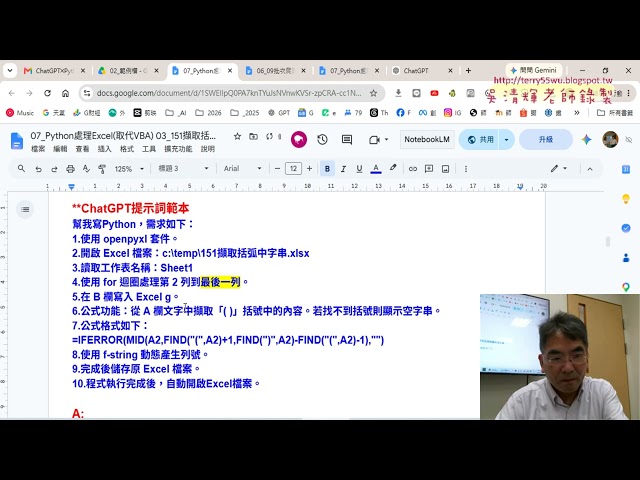This screenshot has width=640, height=480.
Task: Move the document to a folder
Action: pos(253,136)
